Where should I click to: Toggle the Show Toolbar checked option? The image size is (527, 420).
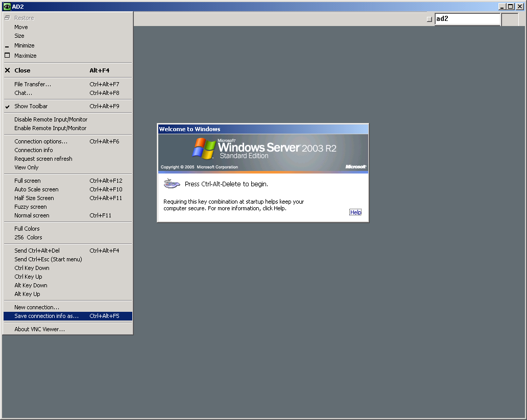coord(31,106)
